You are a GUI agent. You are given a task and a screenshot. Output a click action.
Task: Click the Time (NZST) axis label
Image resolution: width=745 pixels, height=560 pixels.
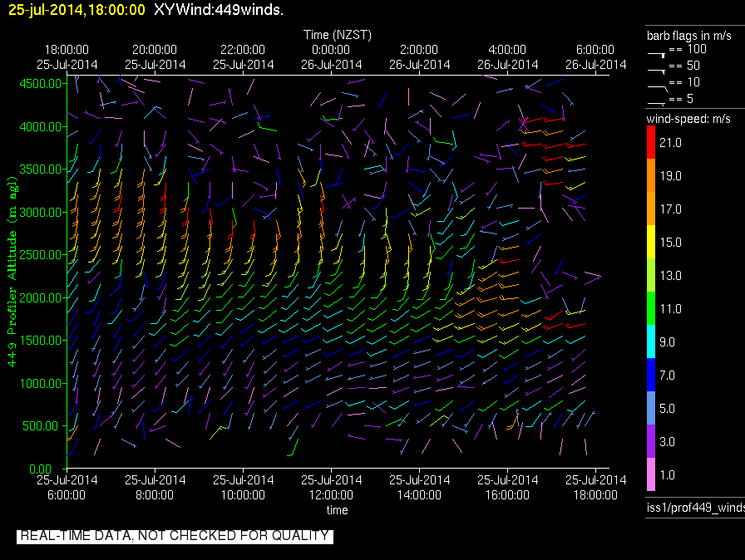338,35
